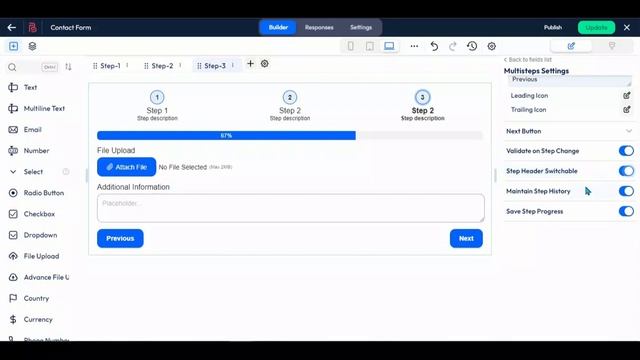This screenshot has height=360, width=640.
Task: Click step 2 circle in header
Action: tap(290, 97)
